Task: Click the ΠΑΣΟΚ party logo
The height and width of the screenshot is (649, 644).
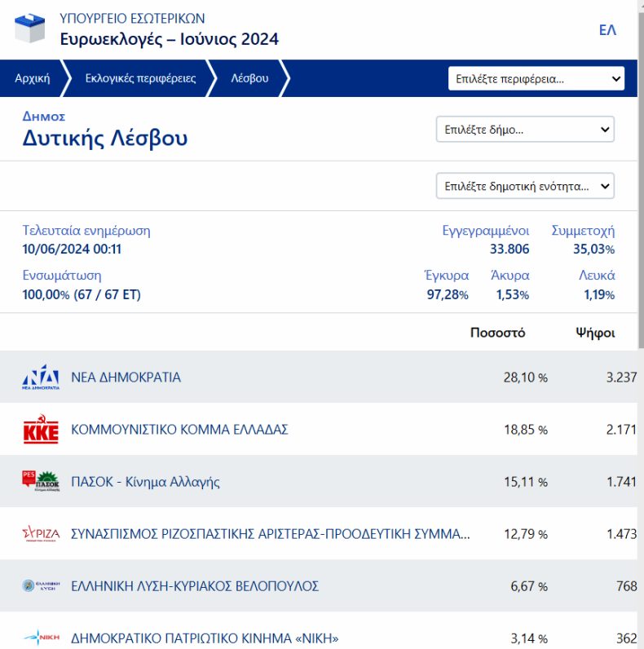Action: pyautogui.click(x=41, y=481)
